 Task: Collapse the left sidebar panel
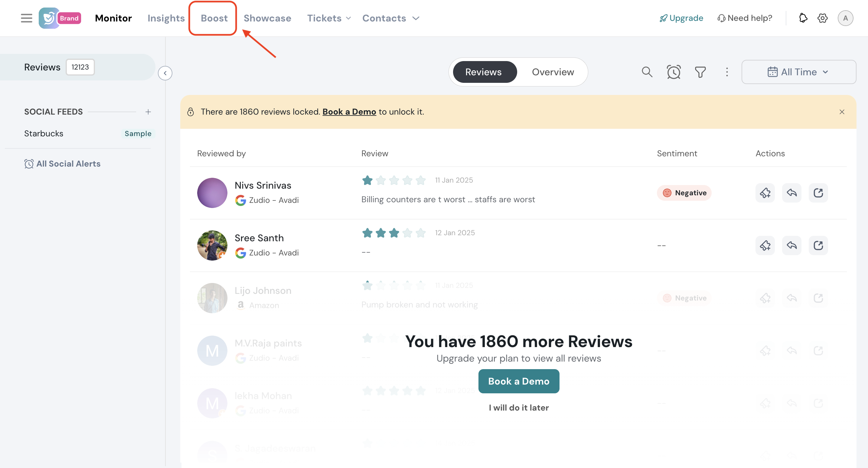[165, 73]
